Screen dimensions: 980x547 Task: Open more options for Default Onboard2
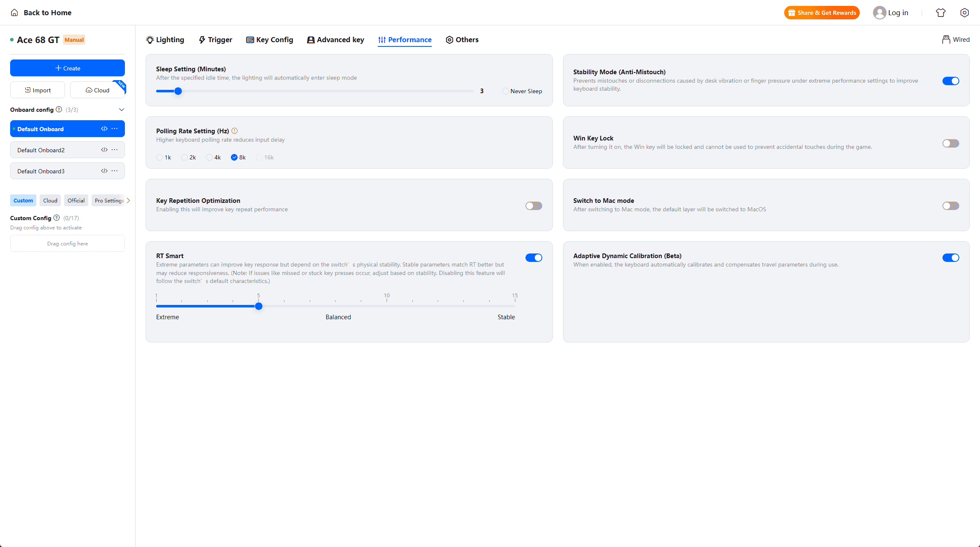point(114,150)
